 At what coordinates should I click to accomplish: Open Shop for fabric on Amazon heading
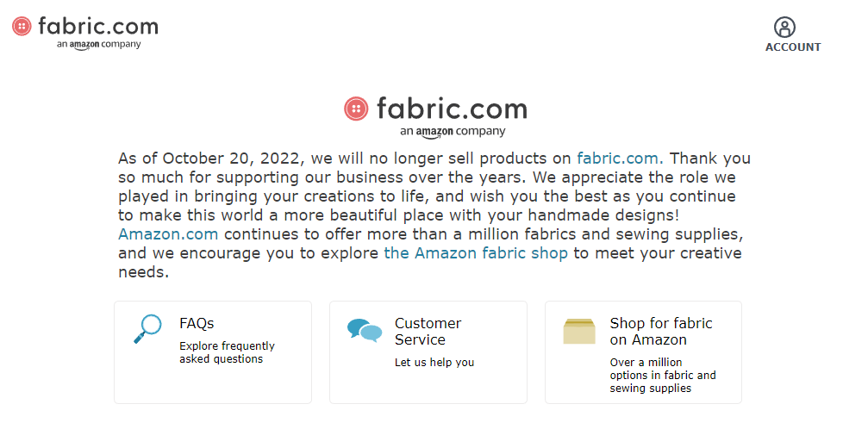click(x=661, y=331)
